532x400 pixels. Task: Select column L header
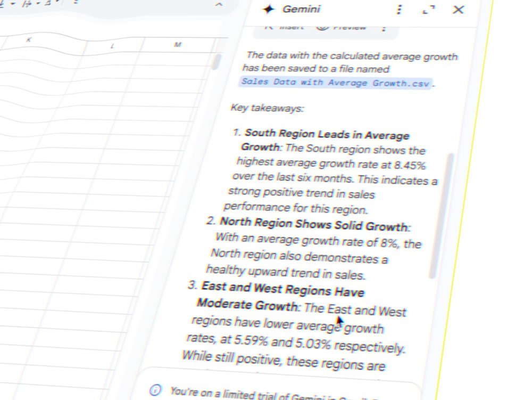tap(112, 45)
